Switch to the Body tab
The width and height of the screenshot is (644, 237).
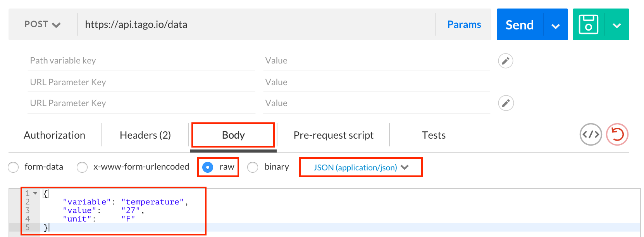tap(233, 135)
